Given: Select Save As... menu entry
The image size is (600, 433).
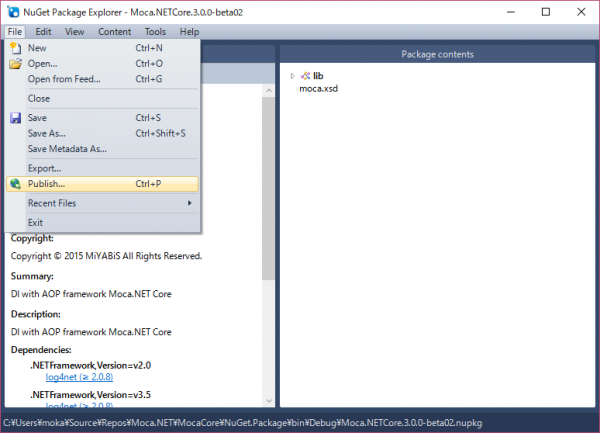Looking at the screenshot, I should click(x=102, y=133).
